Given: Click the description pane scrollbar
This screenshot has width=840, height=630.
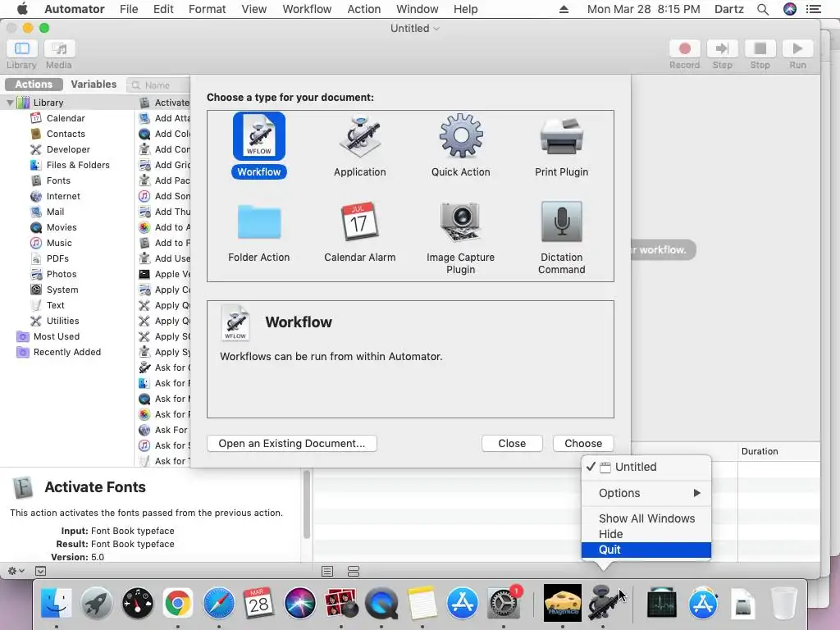Looking at the screenshot, I should pyautogui.click(x=307, y=504).
